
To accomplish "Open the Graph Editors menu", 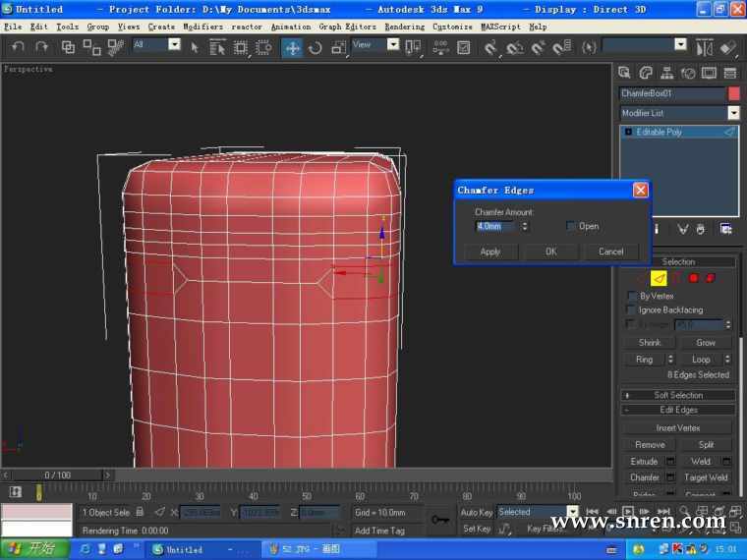I will (x=347, y=28).
